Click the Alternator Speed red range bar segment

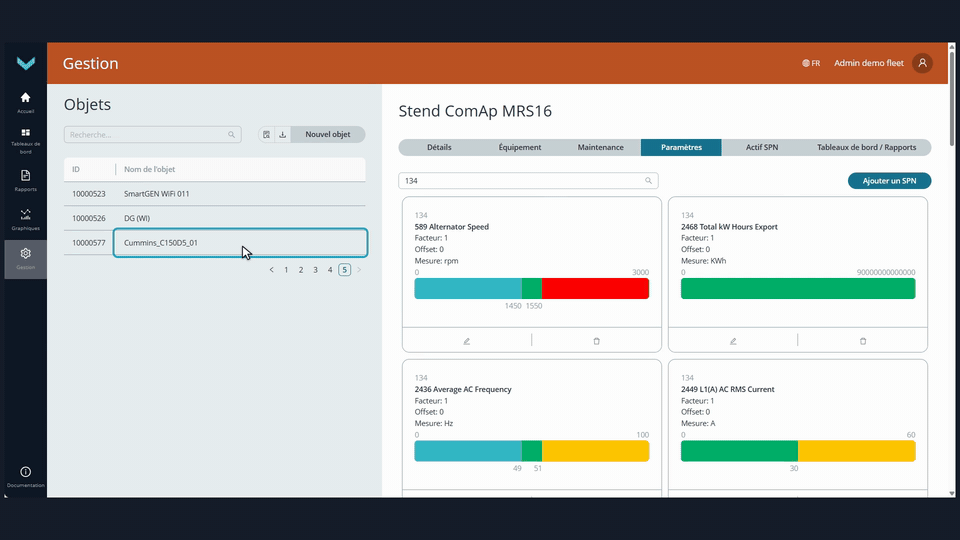point(595,288)
